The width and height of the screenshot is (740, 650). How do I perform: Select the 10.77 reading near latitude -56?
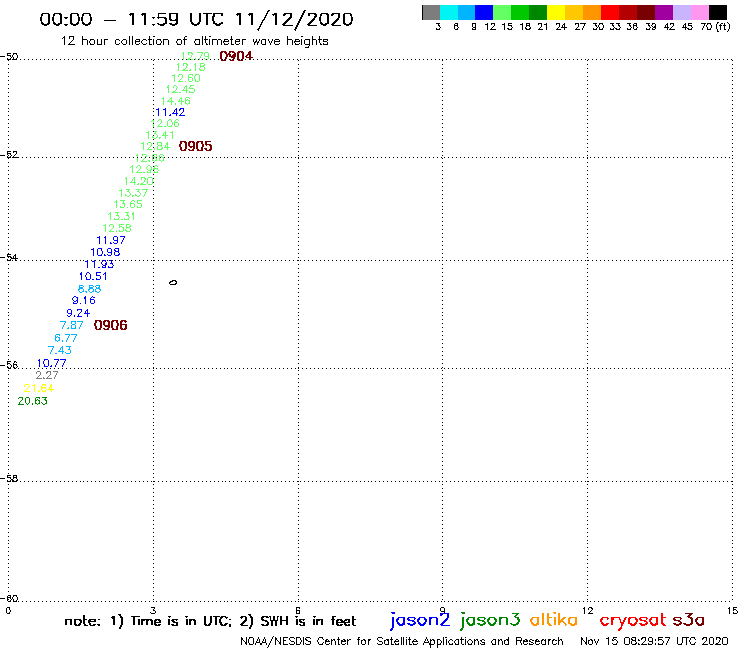(51, 363)
